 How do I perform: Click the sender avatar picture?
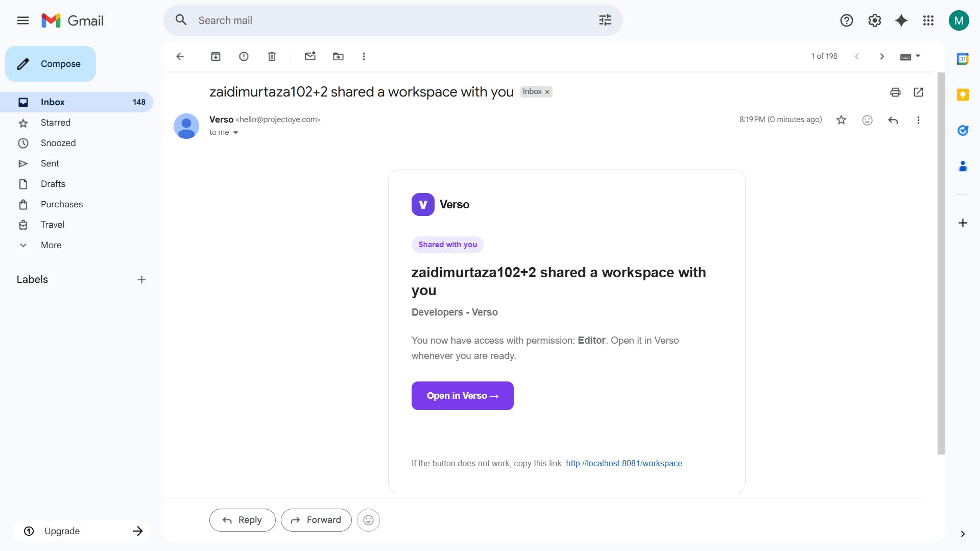pos(186,126)
